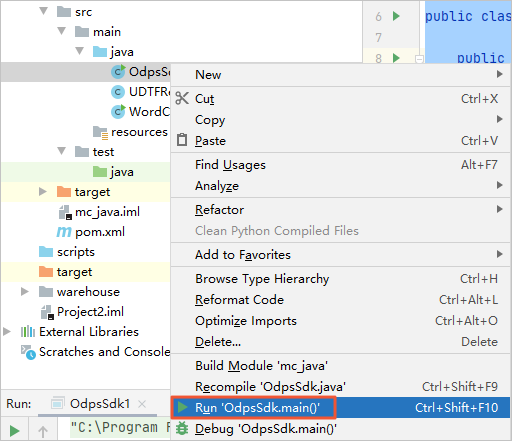Choose Optimize Imports entry
Image resolution: width=512 pixels, height=441 pixels.
tap(341, 321)
